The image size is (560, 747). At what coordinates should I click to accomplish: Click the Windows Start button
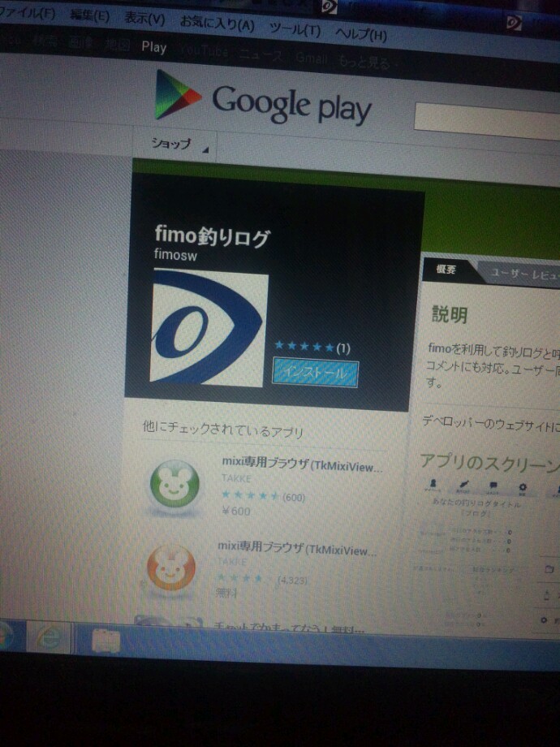[x=5, y=634]
